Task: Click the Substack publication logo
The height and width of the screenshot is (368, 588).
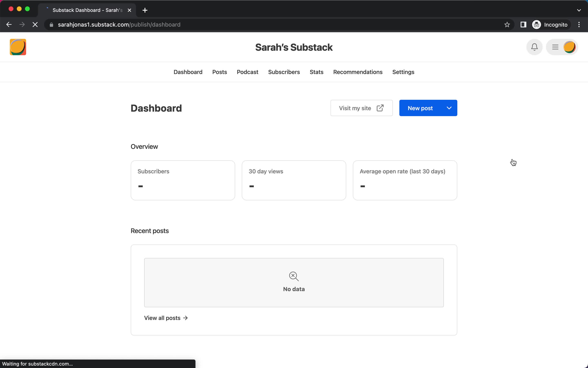Action: tap(18, 47)
